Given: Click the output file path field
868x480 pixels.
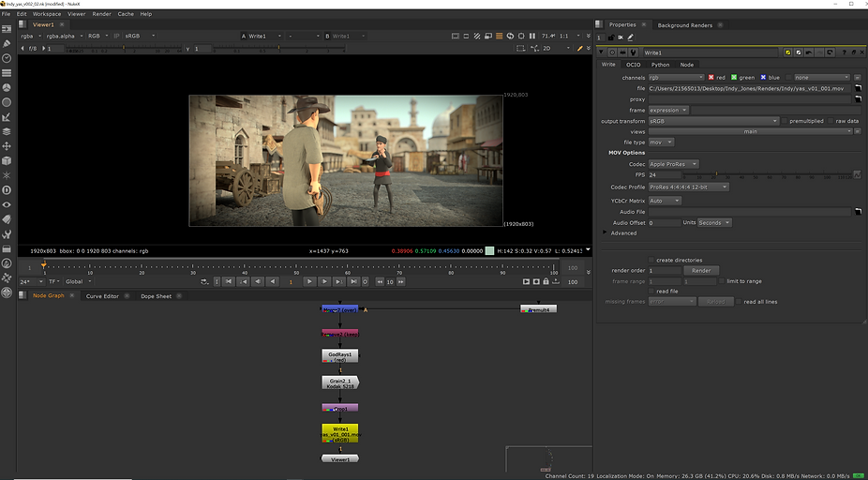Looking at the screenshot, I should pyautogui.click(x=750, y=88).
